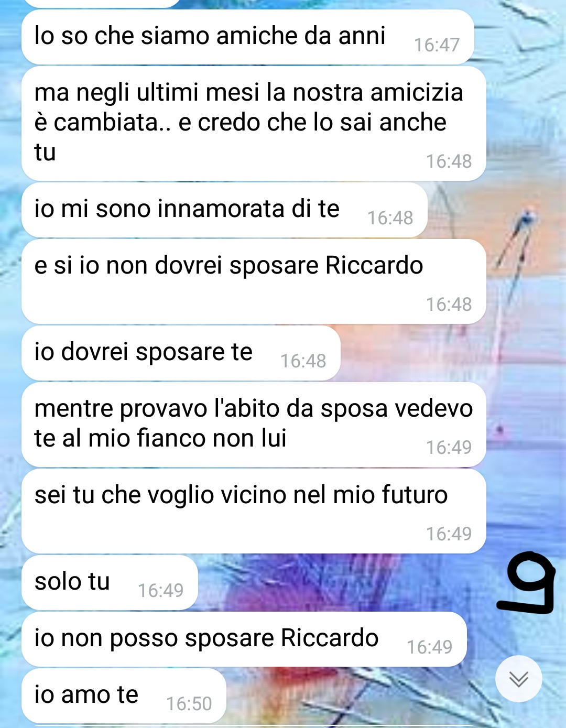The width and height of the screenshot is (566, 728).
Task: Tap 'sei tu che voglio vicino nel mio futuro'
Action: point(254,511)
